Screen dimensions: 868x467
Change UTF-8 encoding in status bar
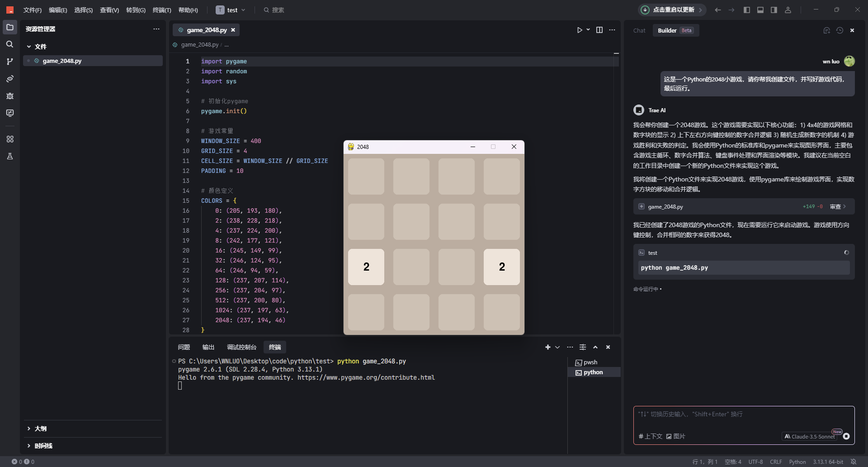click(x=755, y=462)
